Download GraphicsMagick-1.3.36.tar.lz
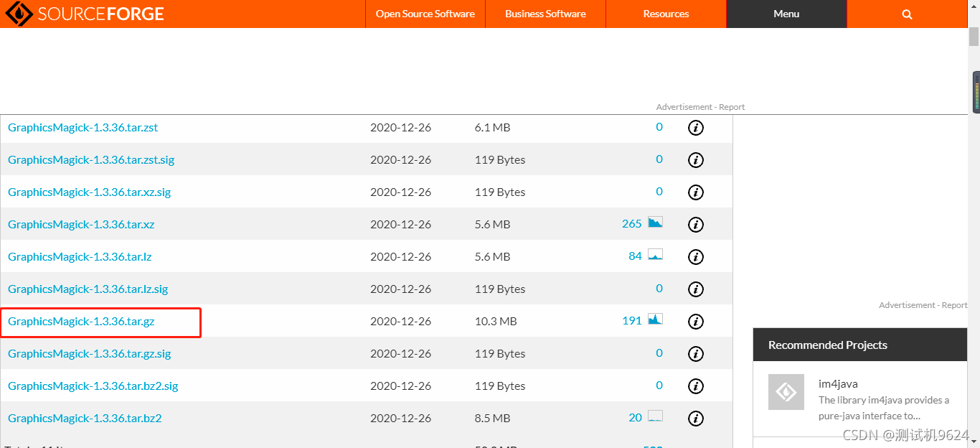Viewport: 980px width, 448px height. [x=80, y=257]
